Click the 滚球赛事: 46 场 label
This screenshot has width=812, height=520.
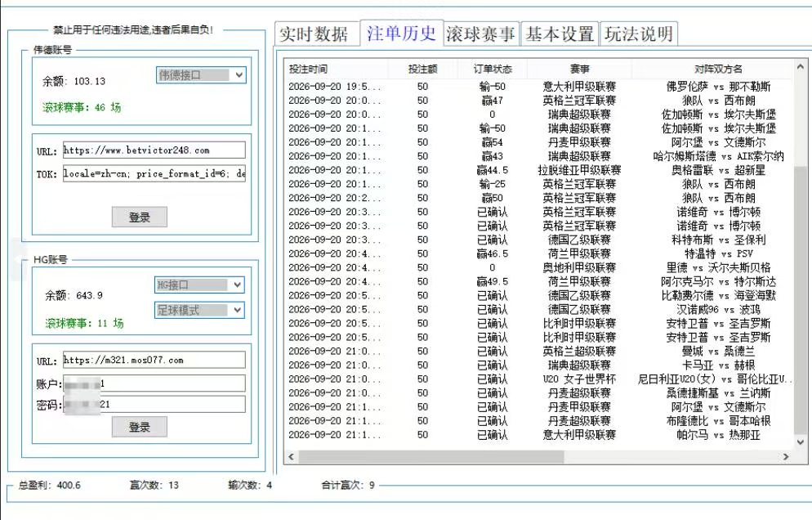(x=82, y=107)
